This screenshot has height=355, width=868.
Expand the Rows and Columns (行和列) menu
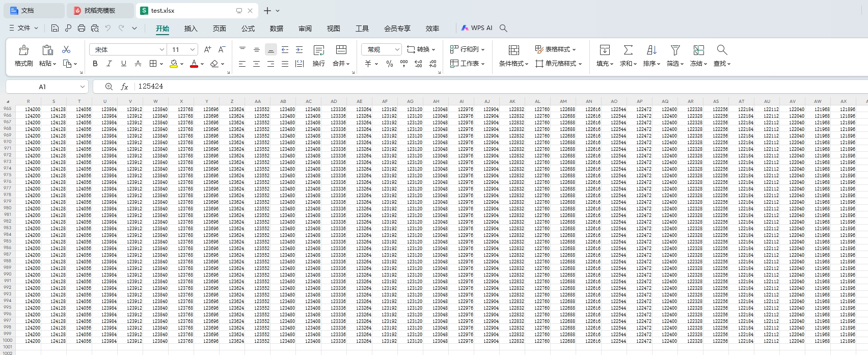468,49
